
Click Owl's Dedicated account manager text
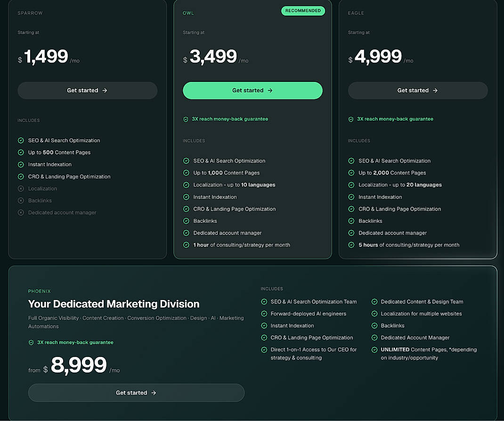pos(227,233)
